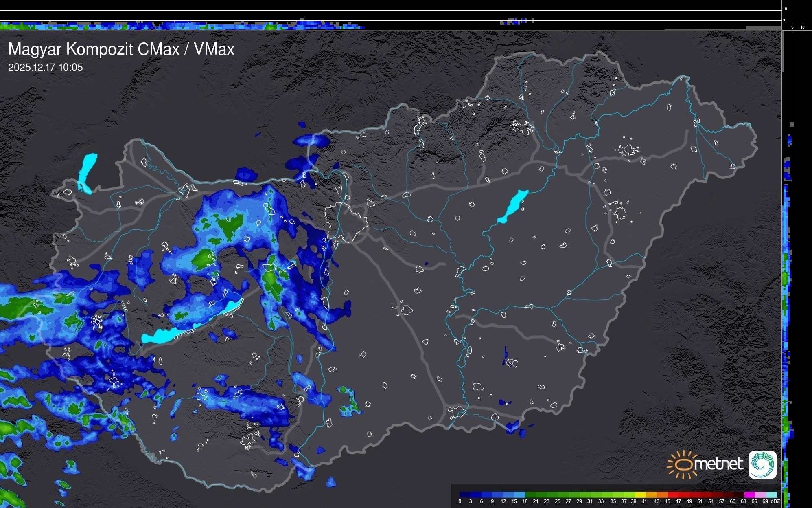Click the dBZ unit label
The height and width of the screenshot is (508, 812).
point(775,501)
